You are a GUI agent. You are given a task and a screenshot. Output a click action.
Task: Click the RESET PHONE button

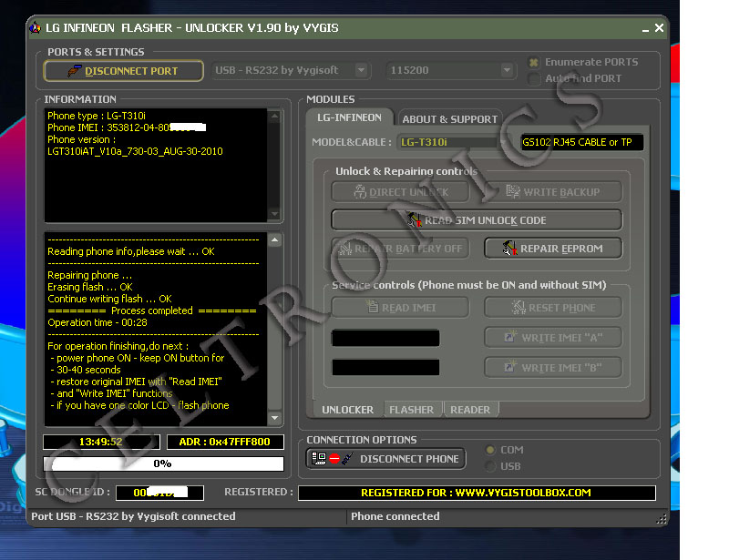coord(553,307)
